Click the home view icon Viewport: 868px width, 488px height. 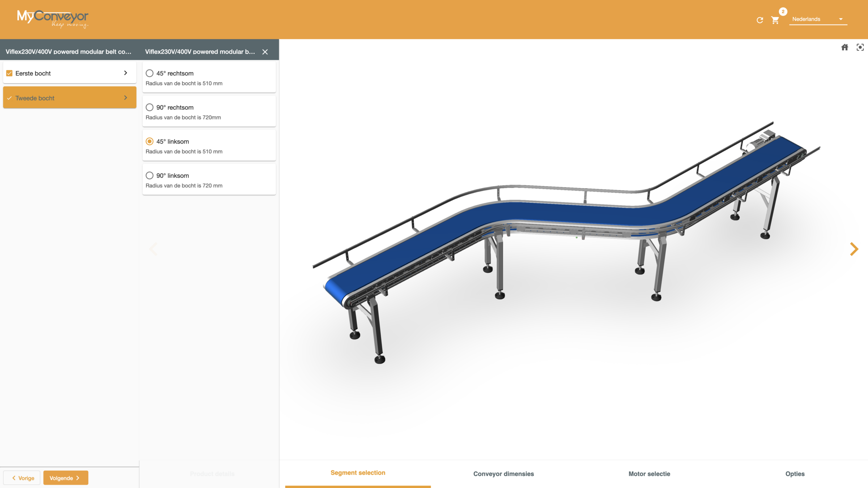pos(844,47)
